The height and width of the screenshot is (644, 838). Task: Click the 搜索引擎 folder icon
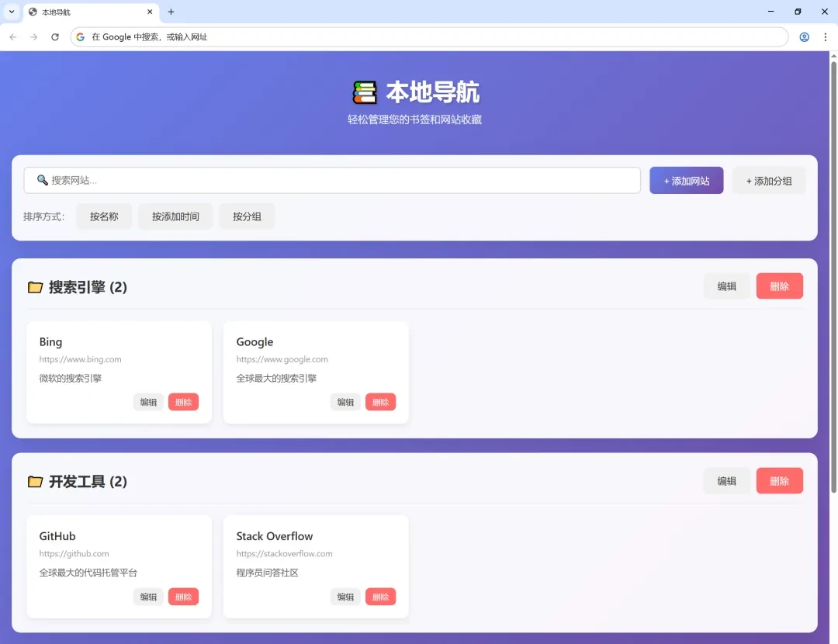click(35, 288)
